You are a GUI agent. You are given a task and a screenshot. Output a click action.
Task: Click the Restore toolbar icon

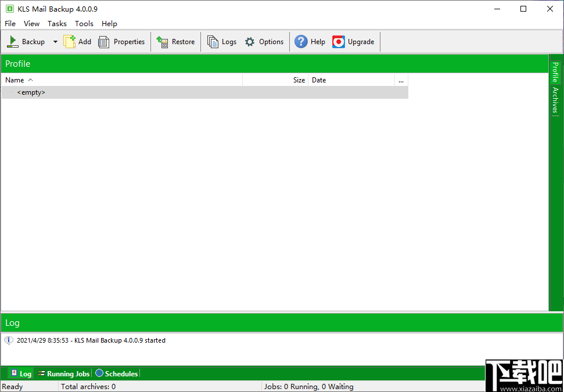coord(162,42)
